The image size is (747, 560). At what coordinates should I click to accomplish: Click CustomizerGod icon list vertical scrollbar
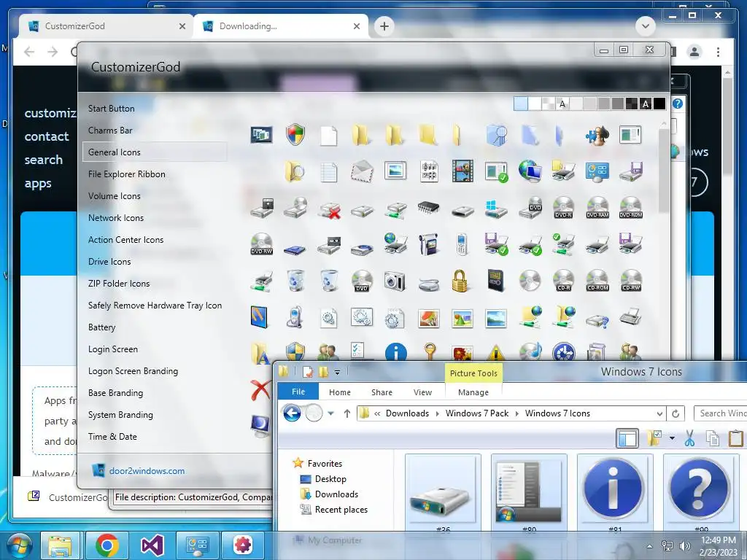point(664,171)
